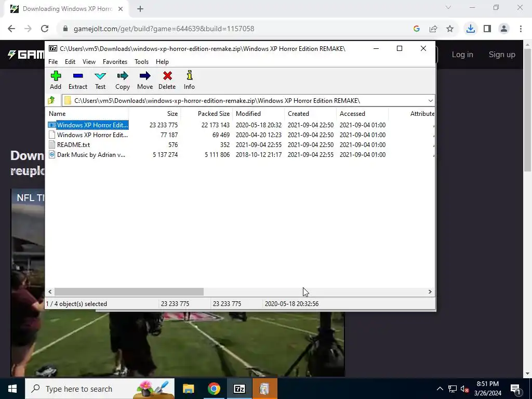Share this page icon in Chrome
532x399 pixels.
433,29
